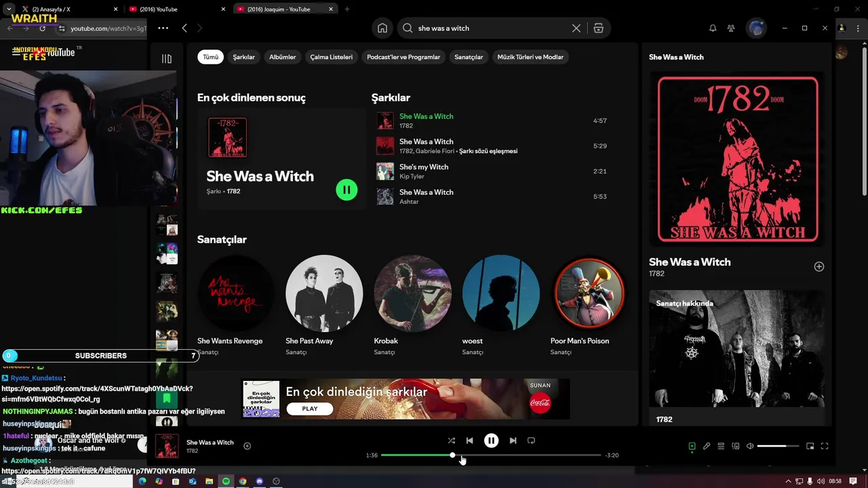Skip to next track
Image resolution: width=868 pixels, height=488 pixels.
[513, 441]
